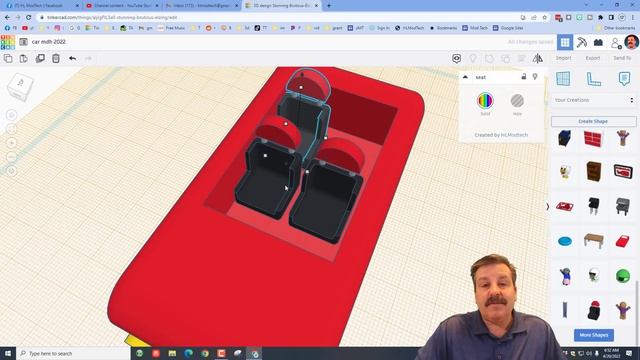Click the hide selected lightbulb icon

click(473, 58)
